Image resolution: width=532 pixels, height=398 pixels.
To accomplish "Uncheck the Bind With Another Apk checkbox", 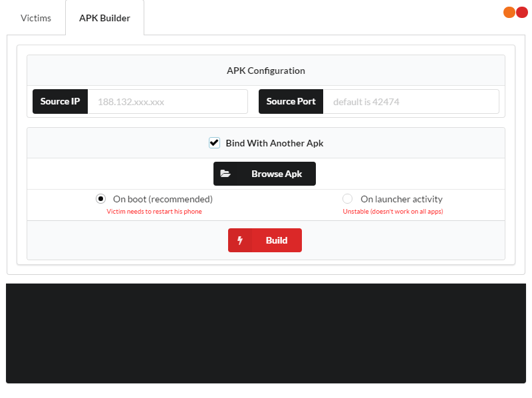I will click(x=214, y=143).
